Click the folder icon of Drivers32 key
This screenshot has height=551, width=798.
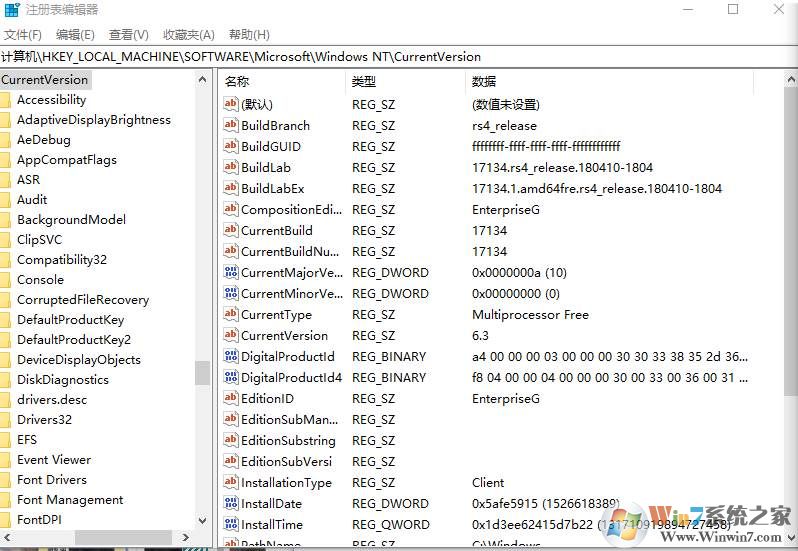click(x=5, y=420)
